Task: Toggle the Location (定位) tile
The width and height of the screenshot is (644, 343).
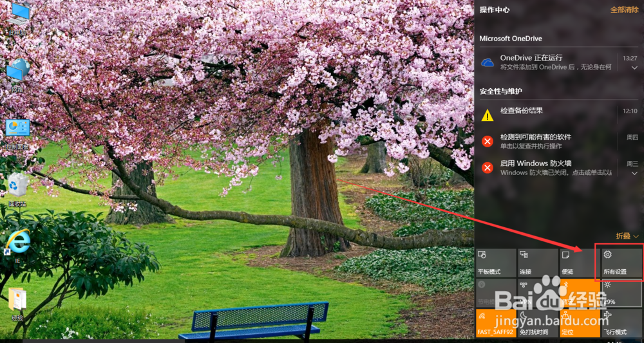Action: (x=580, y=323)
